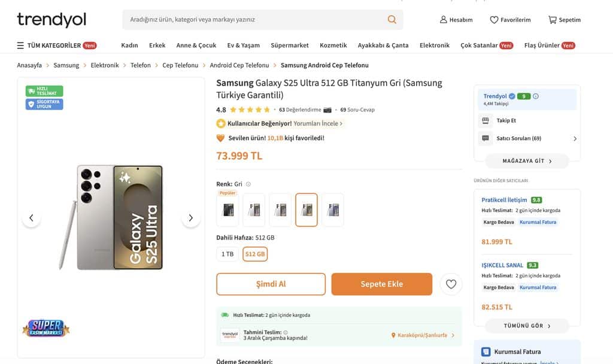The height and width of the screenshot is (364, 613).
Task: Select the 1 TB storage option
Action: pyautogui.click(x=227, y=254)
